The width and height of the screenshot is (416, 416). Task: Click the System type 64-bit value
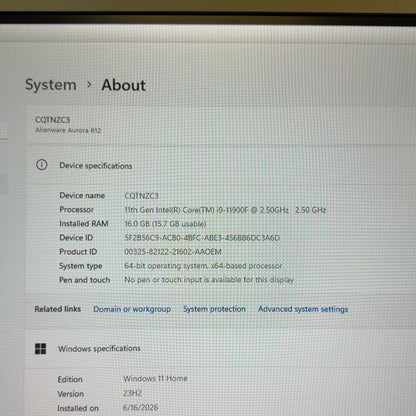click(x=203, y=266)
